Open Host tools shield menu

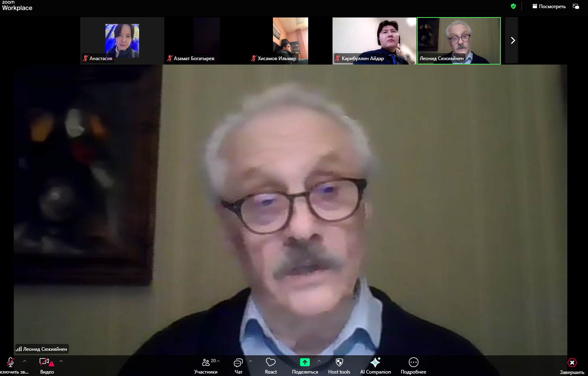(x=339, y=365)
